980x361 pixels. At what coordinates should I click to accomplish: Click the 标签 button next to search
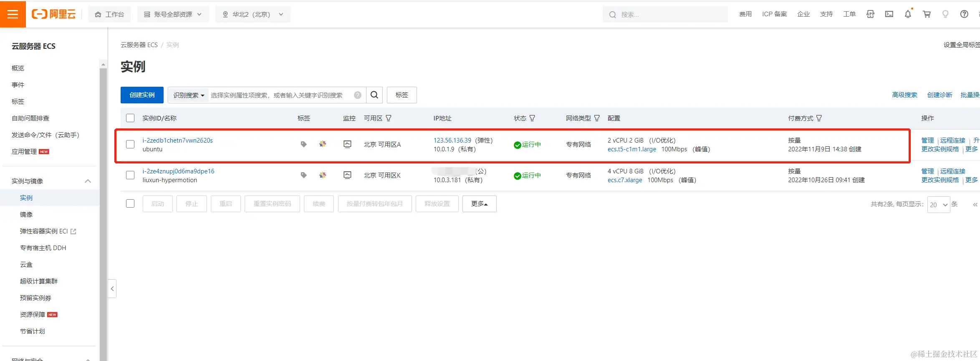click(402, 95)
